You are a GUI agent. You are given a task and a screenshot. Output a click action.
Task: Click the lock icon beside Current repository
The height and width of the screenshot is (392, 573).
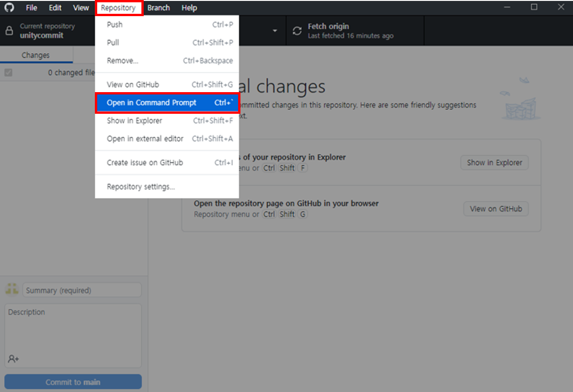pyautogui.click(x=10, y=30)
